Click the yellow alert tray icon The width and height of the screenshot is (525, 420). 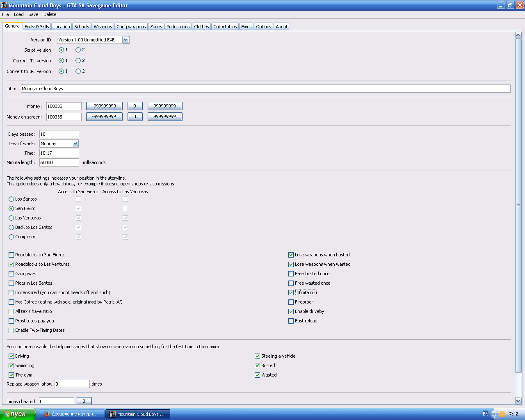point(502,414)
